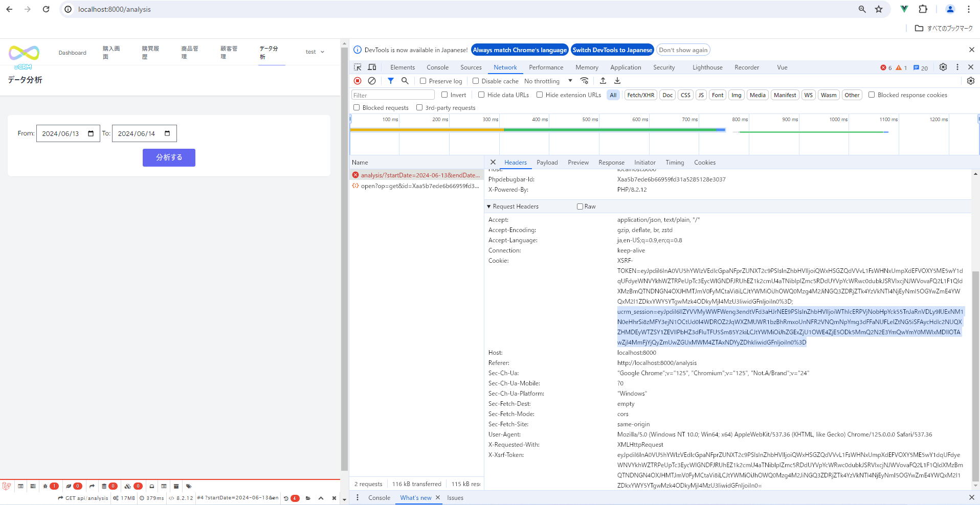Switch to the Elements panel tab
Screen dimensions: 980x505
coord(403,67)
